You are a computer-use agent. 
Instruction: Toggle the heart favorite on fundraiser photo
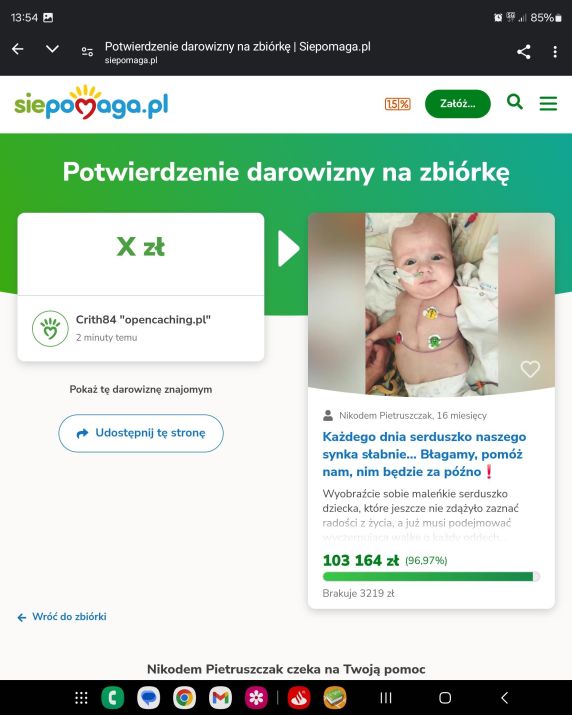click(530, 369)
